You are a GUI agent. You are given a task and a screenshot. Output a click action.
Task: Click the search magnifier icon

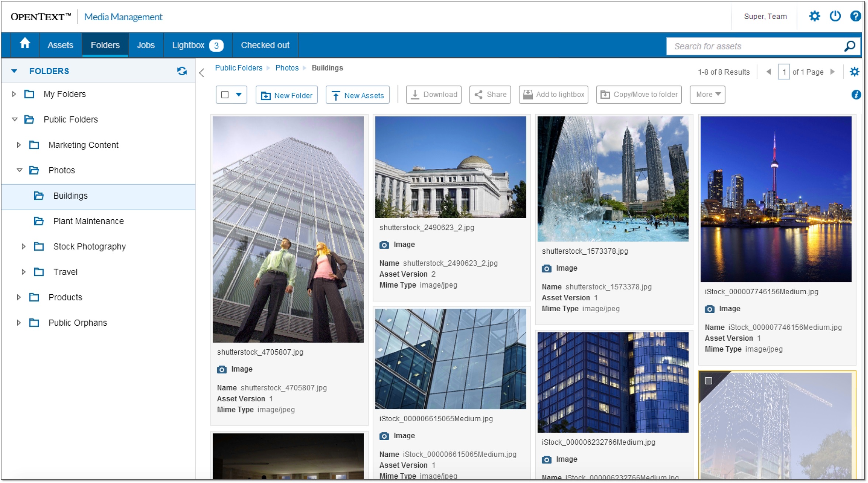(x=850, y=46)
